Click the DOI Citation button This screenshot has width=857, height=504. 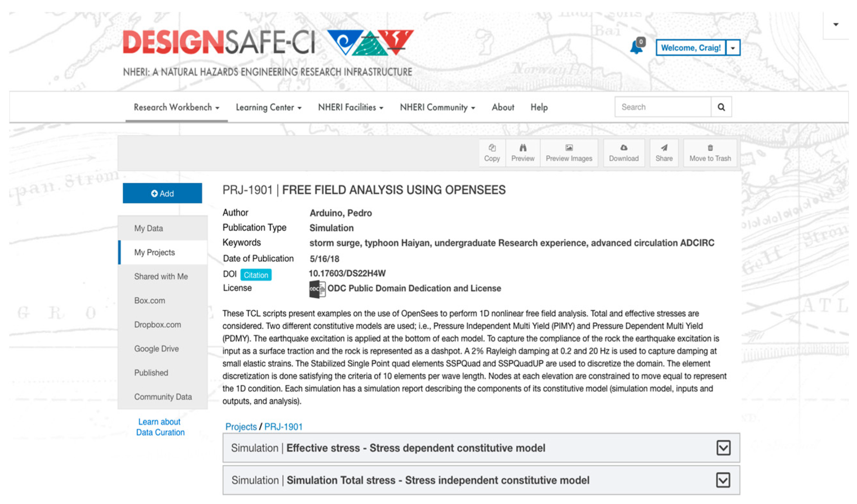(256, 275)
